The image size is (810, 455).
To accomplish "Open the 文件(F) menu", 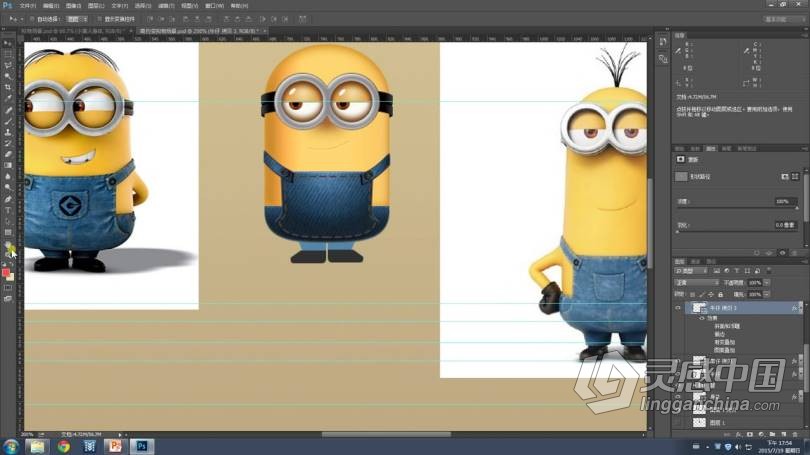I will tap(28, 6).
